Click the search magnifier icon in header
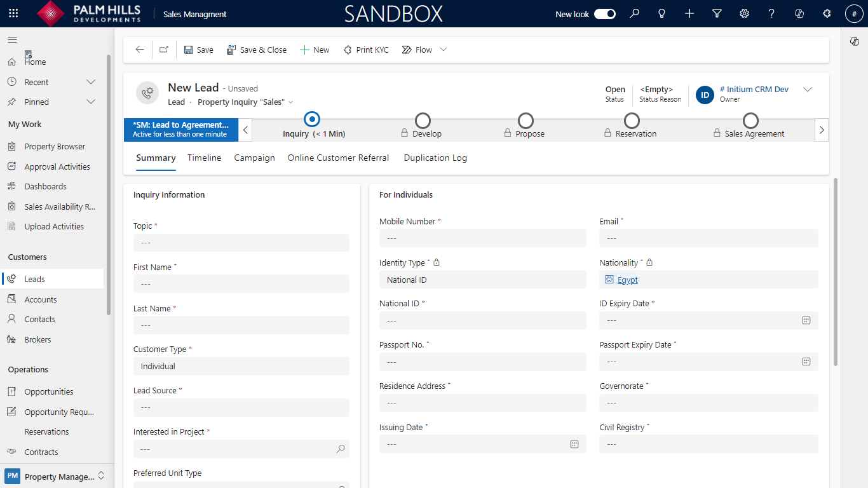Image resolution: width=868 pixels, height=488 pixels. tap(634, 13)
